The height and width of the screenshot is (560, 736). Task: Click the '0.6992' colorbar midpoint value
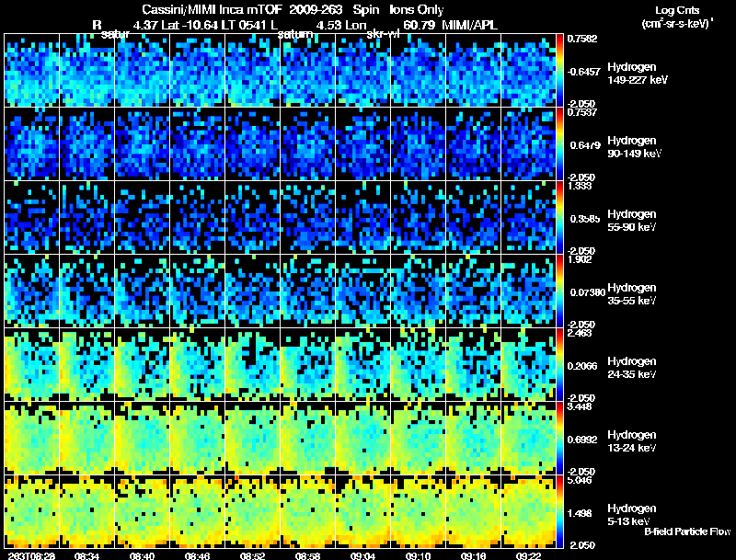(x=582, y=440)
